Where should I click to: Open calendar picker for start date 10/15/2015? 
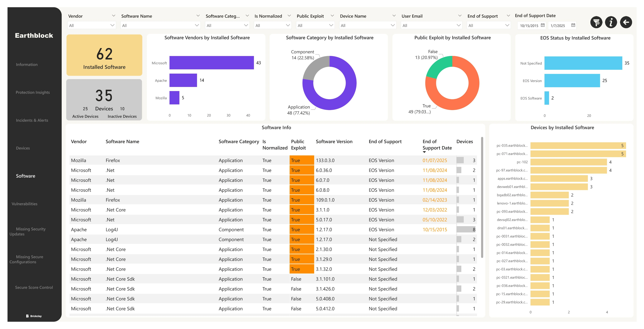[x=542, y=25]
